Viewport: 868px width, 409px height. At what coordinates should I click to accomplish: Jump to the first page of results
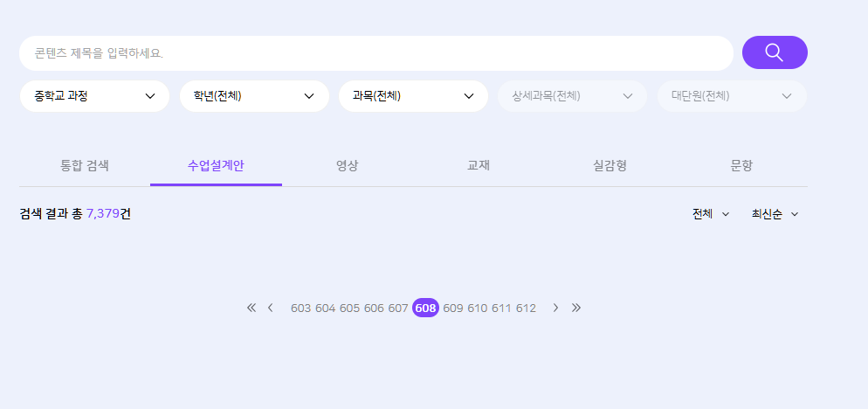point(251,308)
